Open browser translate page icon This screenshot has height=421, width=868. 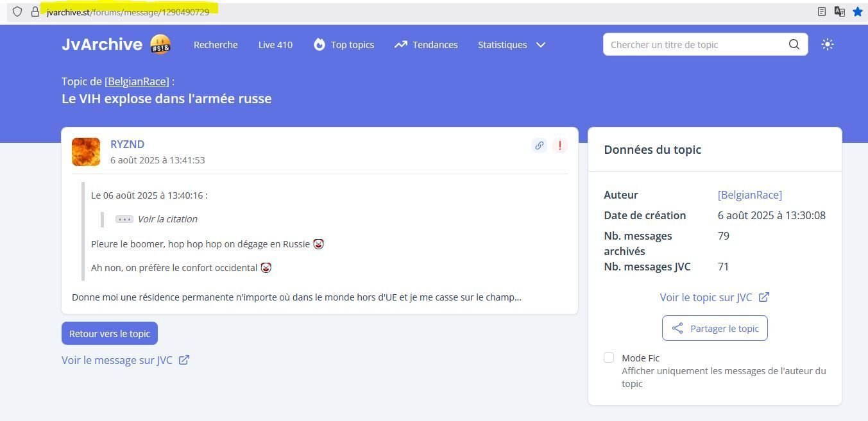tap(839, 12)
